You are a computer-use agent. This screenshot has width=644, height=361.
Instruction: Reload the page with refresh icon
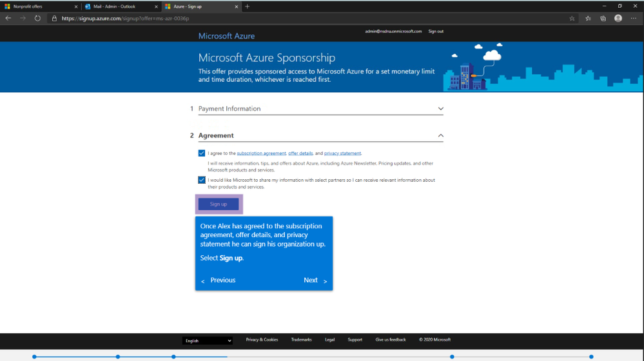37,18
